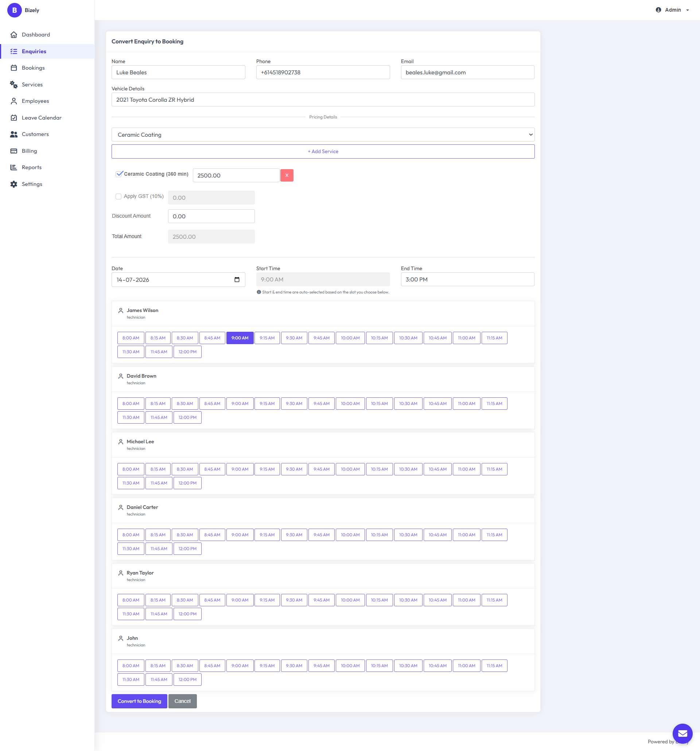
Task: Expand the Ceramic Coating service dropdown
Action: pyautogui.click(x=323, y=135)
